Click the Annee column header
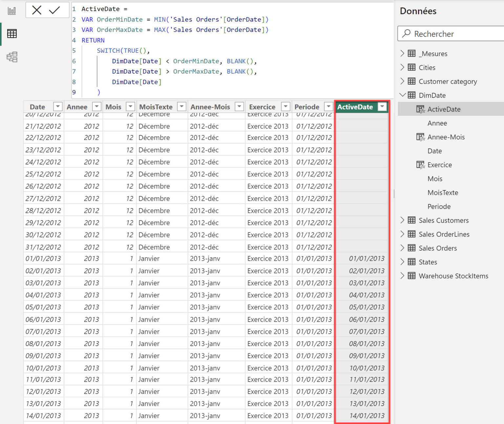The height and width of the screenshot is (424, 504). [77, 107]
